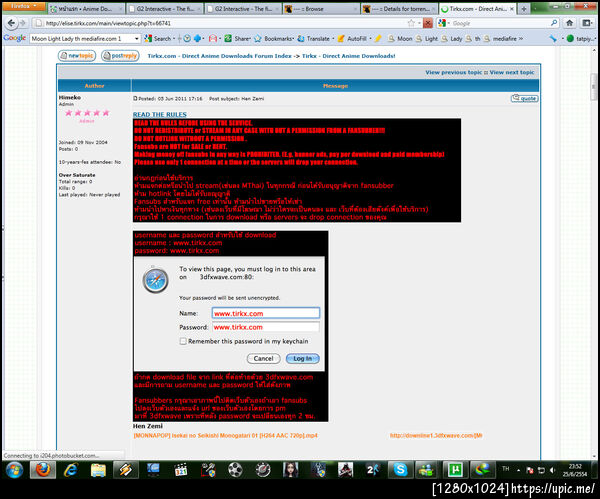Open Bookmarks star in Google toolbar

pyautogui.click(x=274, y=39)
